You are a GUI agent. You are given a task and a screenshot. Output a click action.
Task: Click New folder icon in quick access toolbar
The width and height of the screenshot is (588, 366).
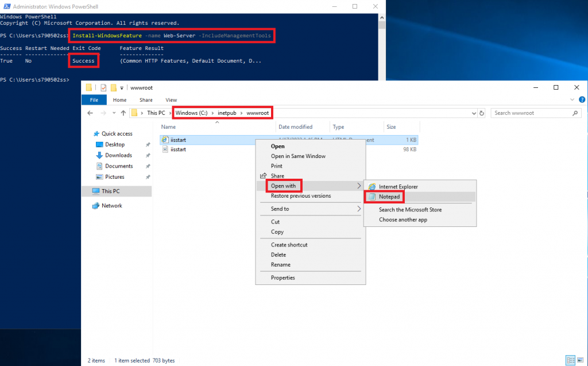[x=113, y=88]
